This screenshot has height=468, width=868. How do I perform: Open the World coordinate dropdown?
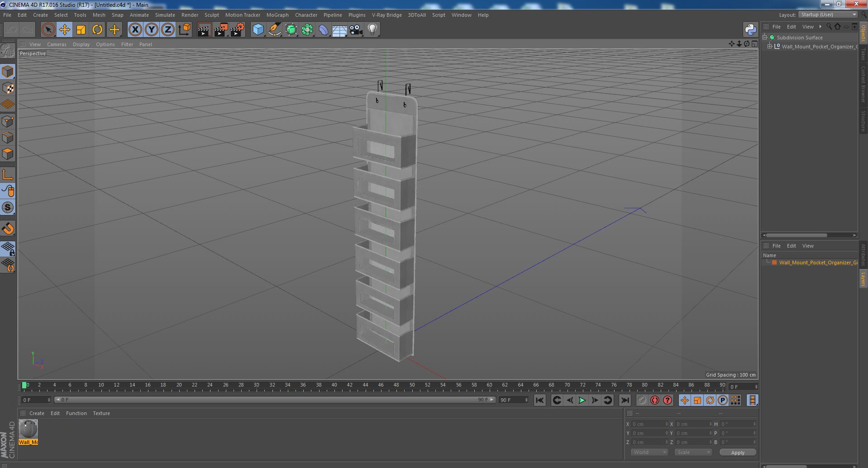649,452
